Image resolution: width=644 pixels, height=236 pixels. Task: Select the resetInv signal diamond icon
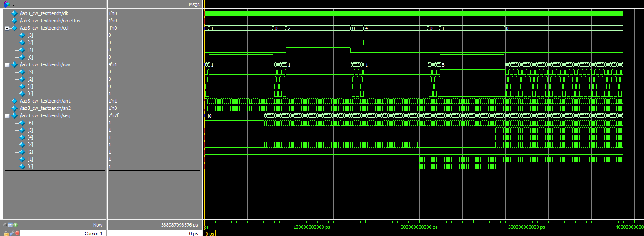(x=15, y=21)
